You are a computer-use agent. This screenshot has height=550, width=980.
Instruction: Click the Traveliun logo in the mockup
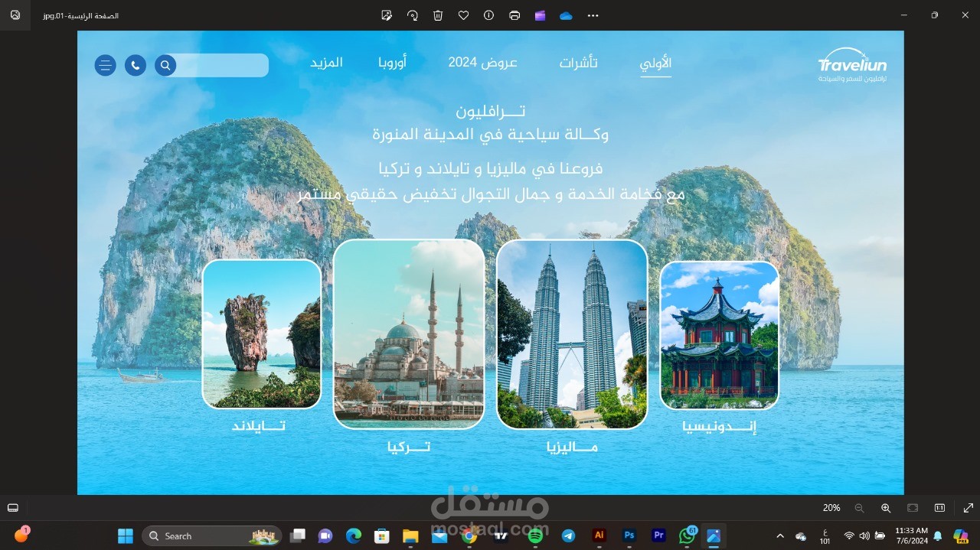[x=852, y=65]
